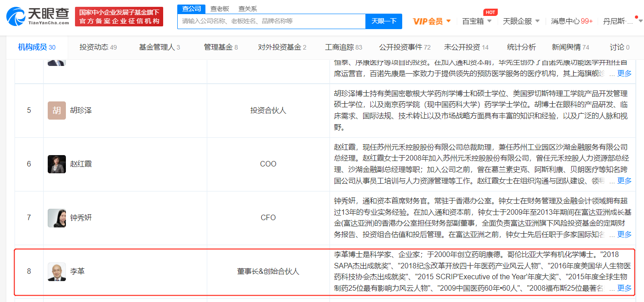Focus the company name search field
644x302 pixels.
[271, 21]
